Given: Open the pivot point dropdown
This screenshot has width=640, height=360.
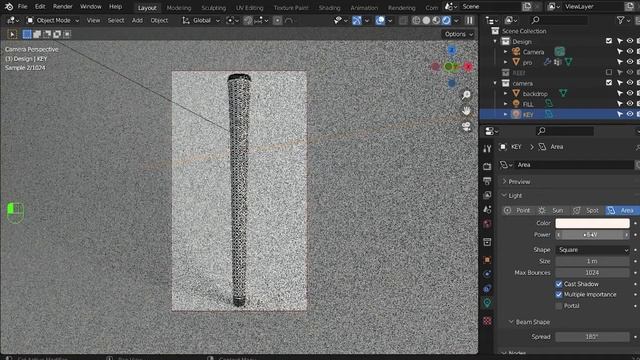Looking at the screenshot, I should [232, 20].
